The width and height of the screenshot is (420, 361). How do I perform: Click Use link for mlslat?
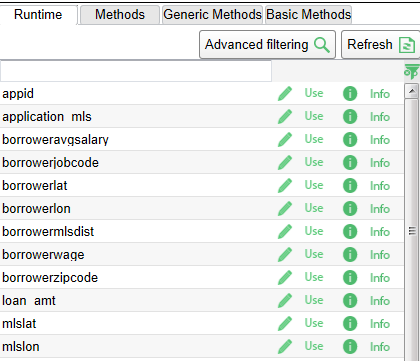314,323
